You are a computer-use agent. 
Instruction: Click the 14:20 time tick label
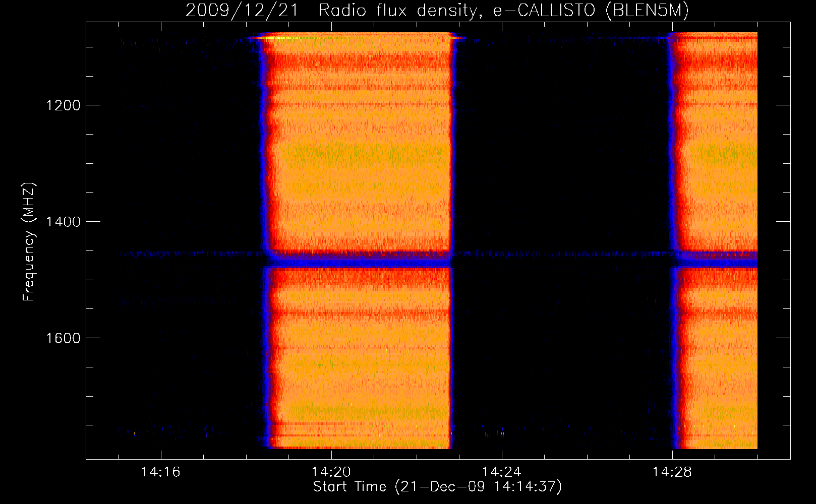tap(331, 472)
